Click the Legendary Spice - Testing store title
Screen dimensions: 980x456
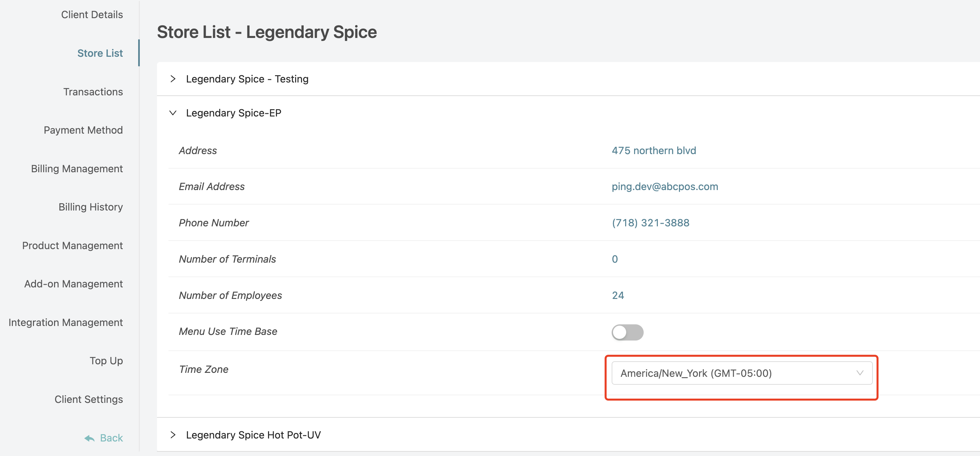(247, 79)
